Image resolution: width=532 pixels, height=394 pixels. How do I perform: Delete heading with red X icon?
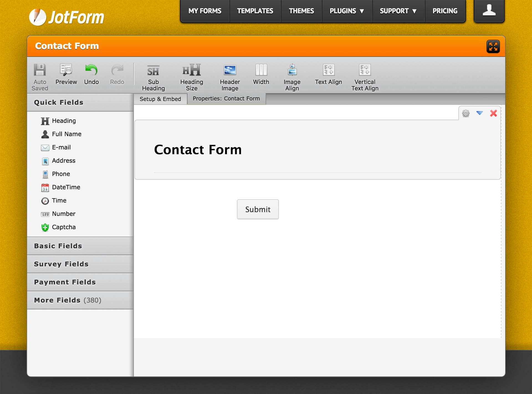point(493,113)
